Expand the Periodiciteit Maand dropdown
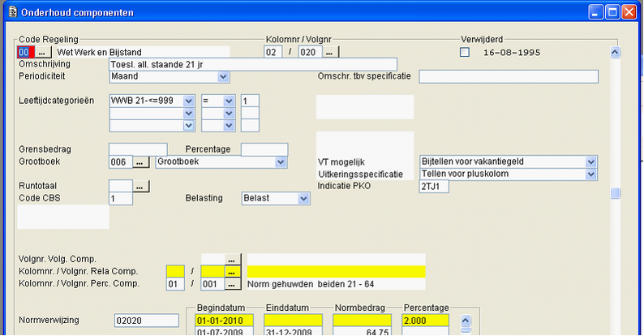644x336 pixels. (223, 77)
